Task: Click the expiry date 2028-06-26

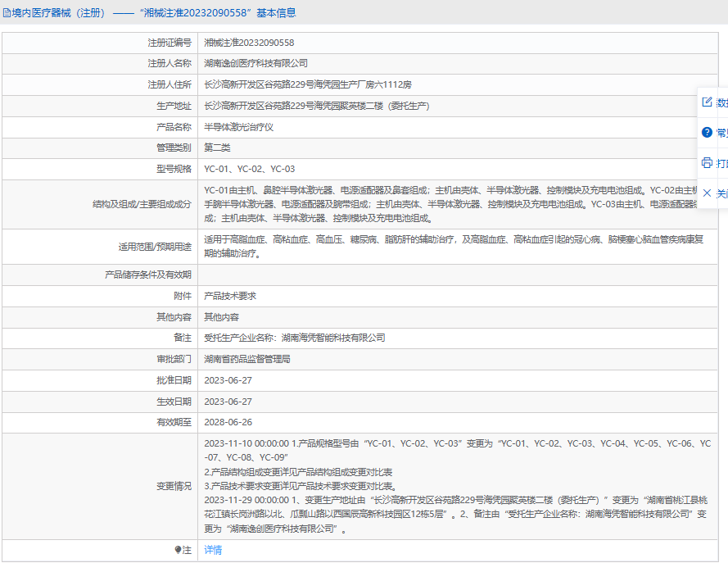Action: [x=228, y=422]
